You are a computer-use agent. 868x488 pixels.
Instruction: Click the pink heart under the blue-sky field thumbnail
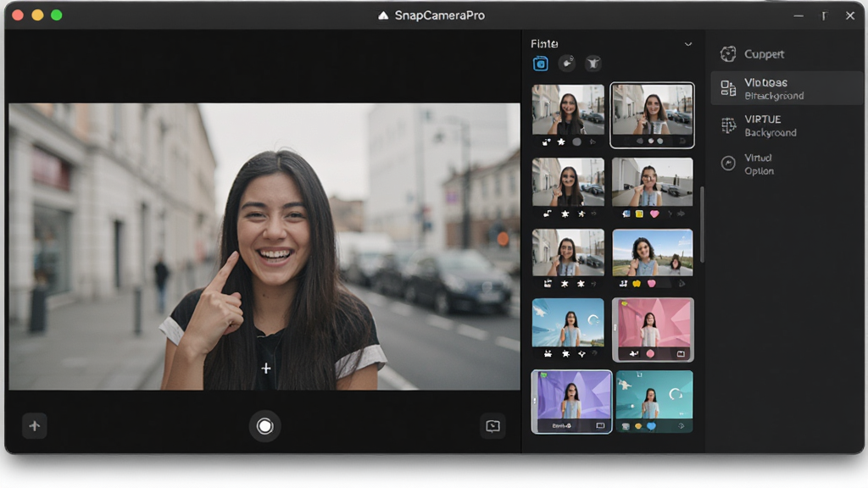coord(652,284)
